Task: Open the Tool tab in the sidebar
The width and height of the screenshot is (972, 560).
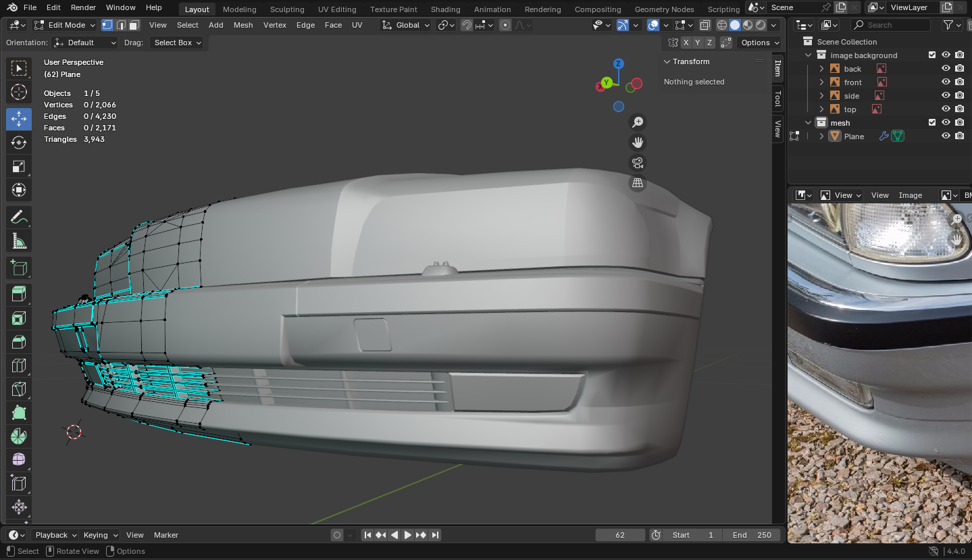Action: [777, 99]
